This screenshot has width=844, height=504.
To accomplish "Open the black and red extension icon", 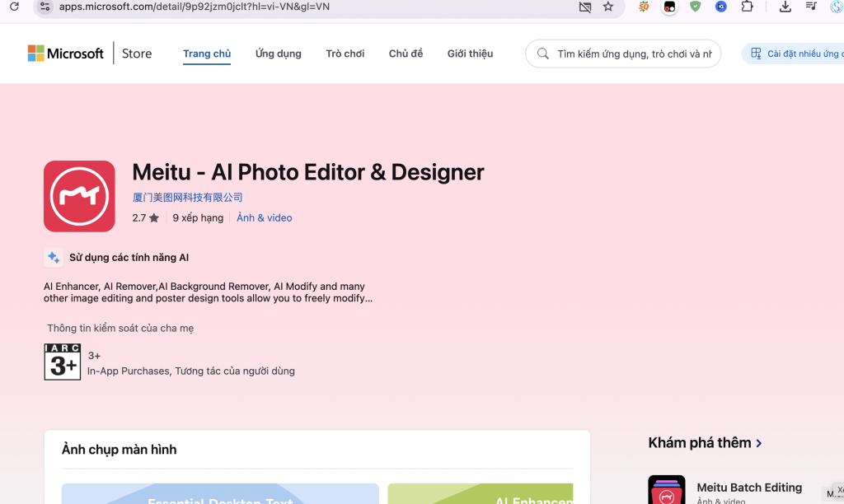I will [x=669, y=7].
